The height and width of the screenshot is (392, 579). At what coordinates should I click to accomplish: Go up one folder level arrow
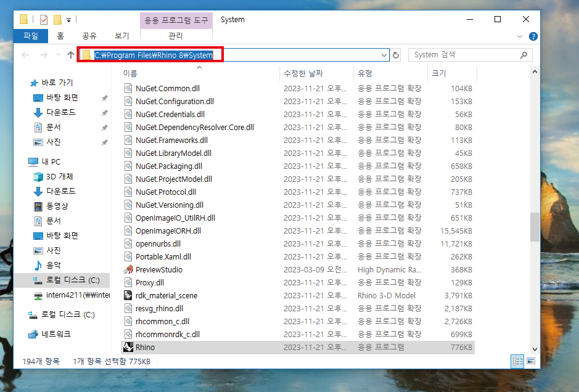coord(71,55)
